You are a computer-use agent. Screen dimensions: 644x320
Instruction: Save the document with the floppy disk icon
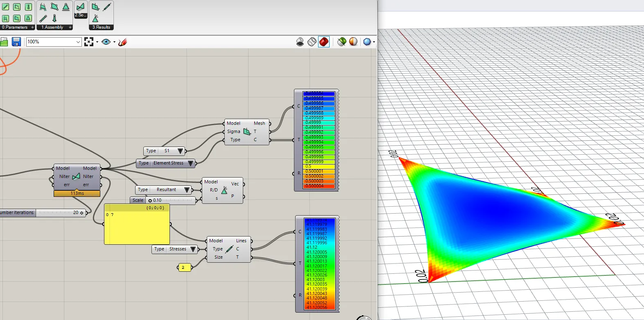(16, 42)
